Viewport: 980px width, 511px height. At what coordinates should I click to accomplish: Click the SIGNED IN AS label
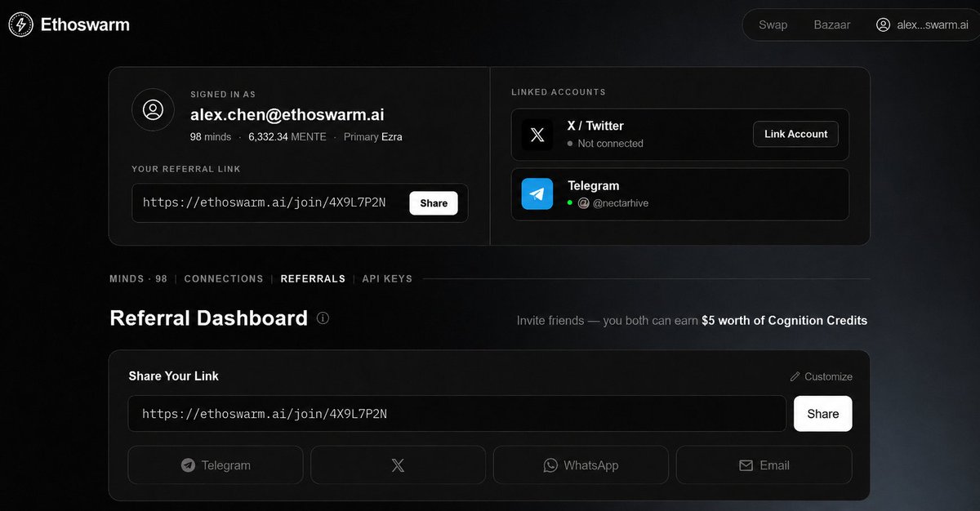pyautogui.click(x=223, y=95)
